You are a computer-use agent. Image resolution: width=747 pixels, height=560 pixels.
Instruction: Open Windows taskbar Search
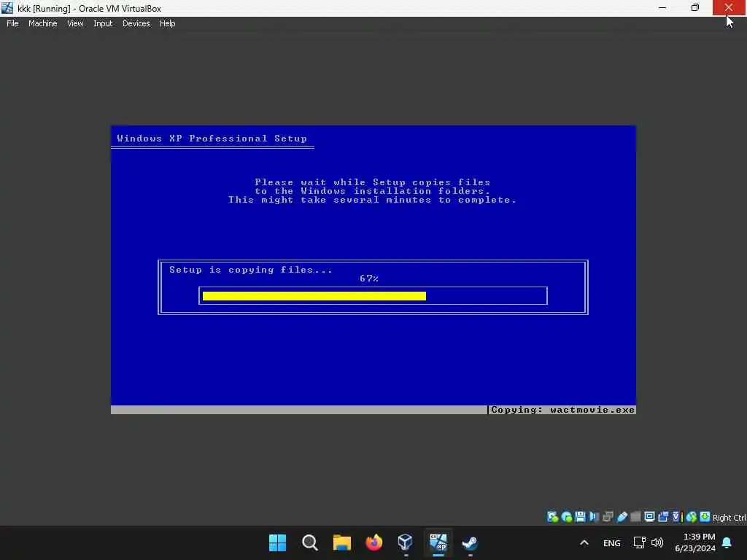pos(309,542)
